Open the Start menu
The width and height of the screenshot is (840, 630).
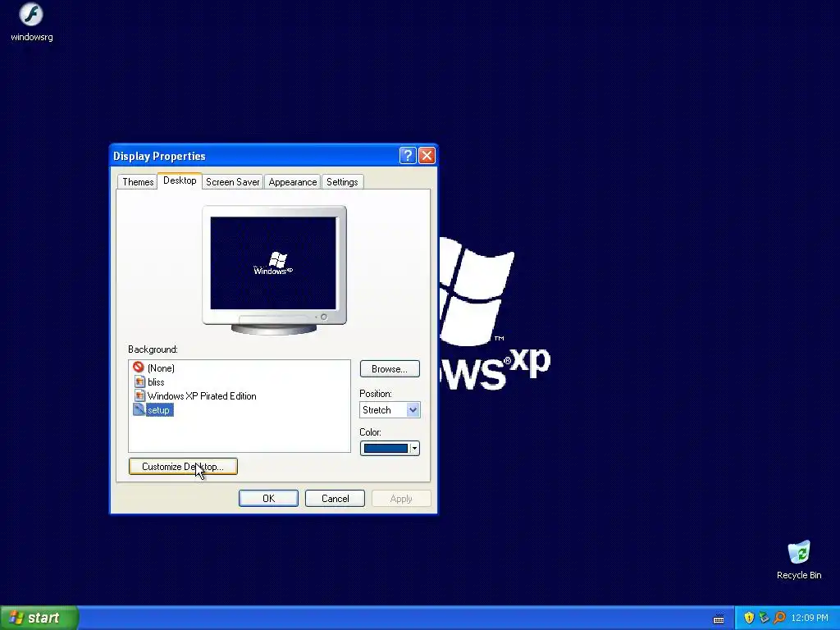tap(39, 618)
